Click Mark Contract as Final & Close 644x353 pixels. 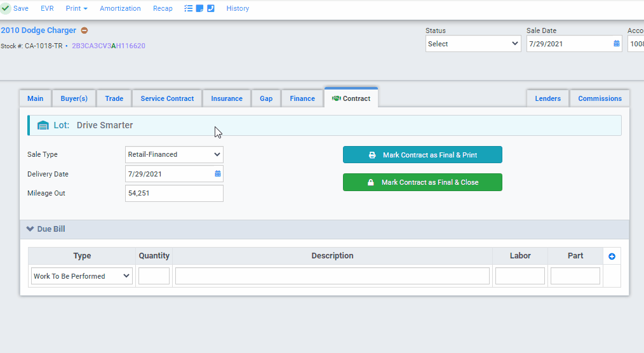click(x=422, y=182)
